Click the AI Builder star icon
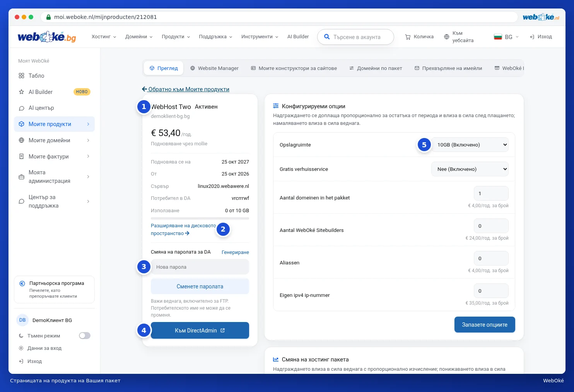Image resolution: width=574 pixels, height=392 pixels. [21, 92]
